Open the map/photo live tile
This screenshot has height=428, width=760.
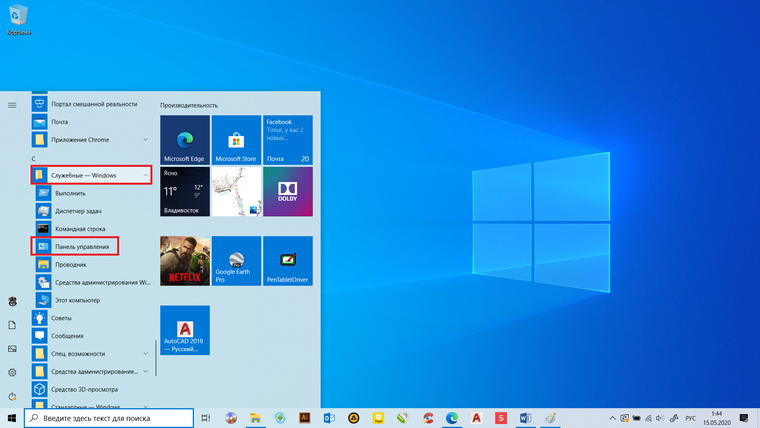coord(236,191)
